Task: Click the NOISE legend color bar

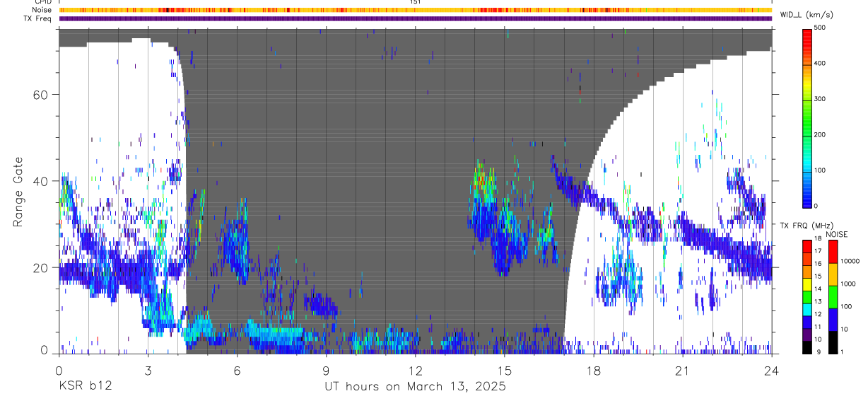Action: coord(833,296)
